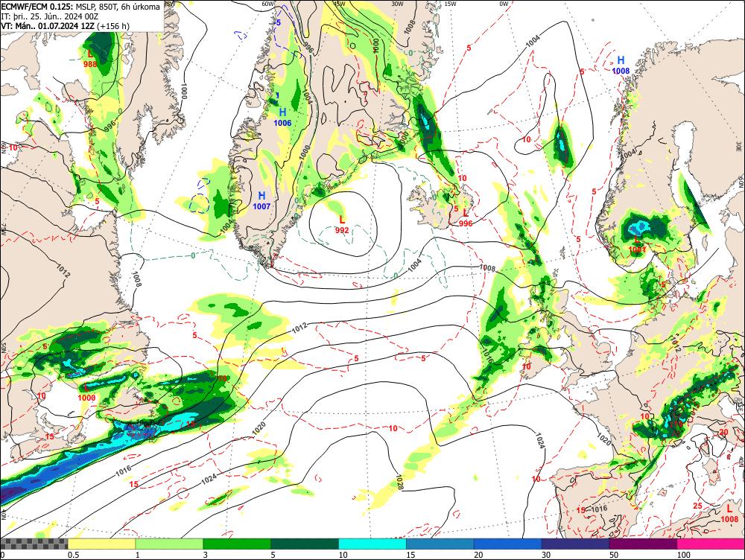
Task: Click the cyan 10–15 legend swatch
Action: pos(372,544)
